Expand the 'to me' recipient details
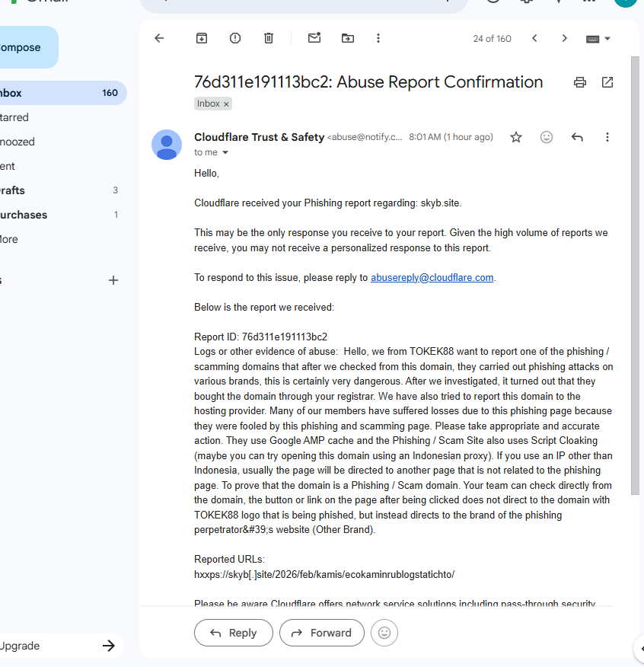644x667 pixels. pos(225,153)
